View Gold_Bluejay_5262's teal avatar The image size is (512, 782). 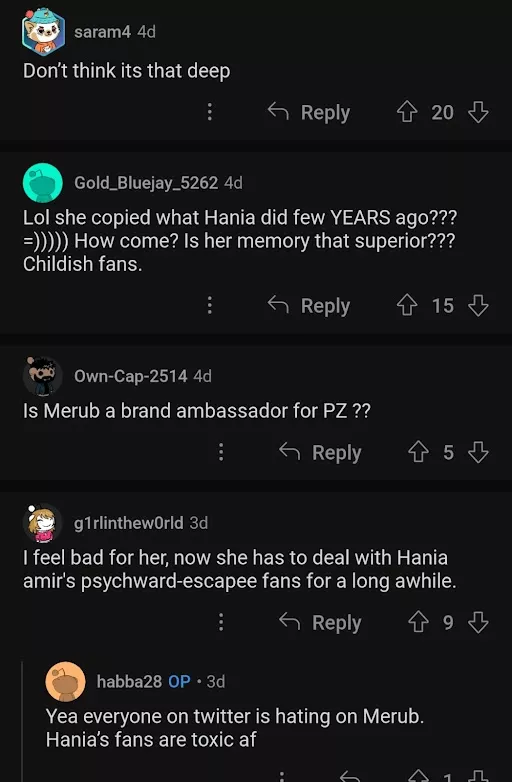tap(43, 183)
